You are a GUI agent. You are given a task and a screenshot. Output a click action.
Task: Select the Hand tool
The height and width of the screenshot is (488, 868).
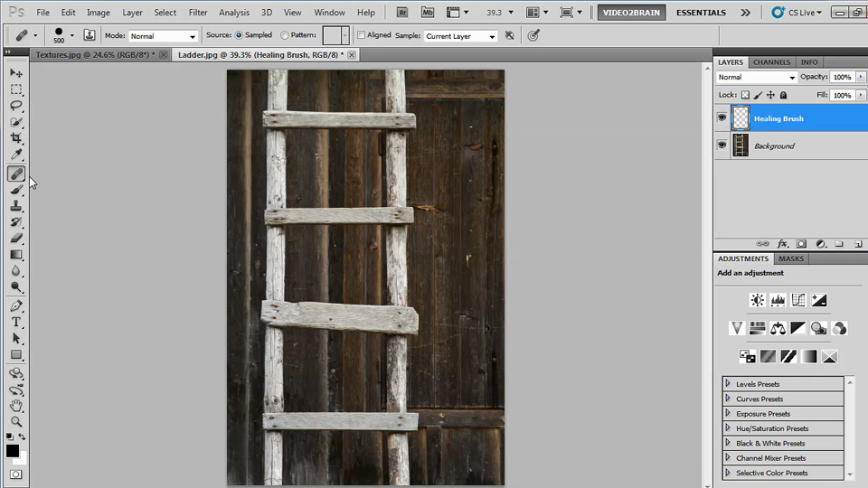tap(16, 406)
